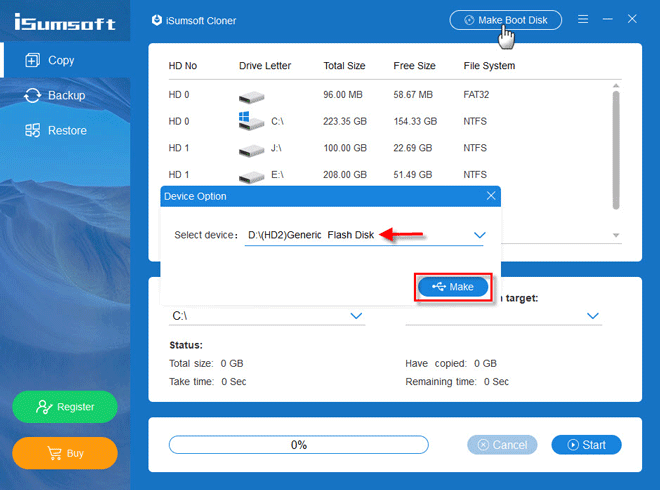This screenshot has height=490, width=660.
Task: Expand the source drive C:\ dropdown
Action: click(357, 316)
